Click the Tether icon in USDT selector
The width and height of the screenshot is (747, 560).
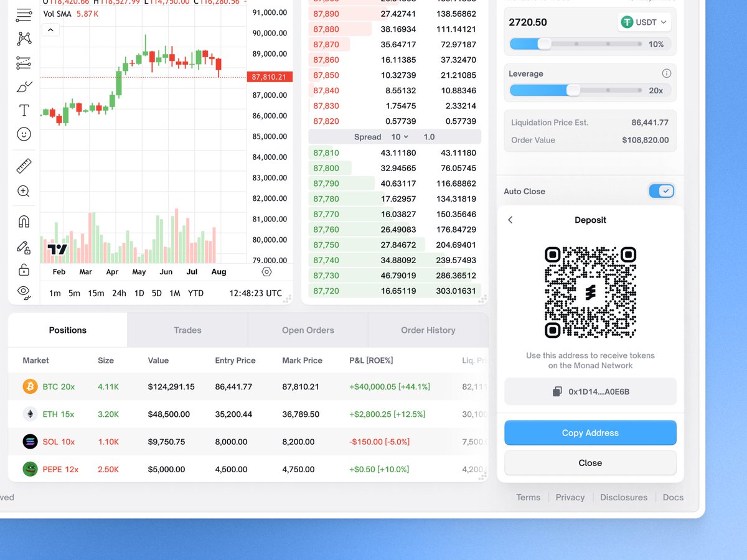point(627,22)
